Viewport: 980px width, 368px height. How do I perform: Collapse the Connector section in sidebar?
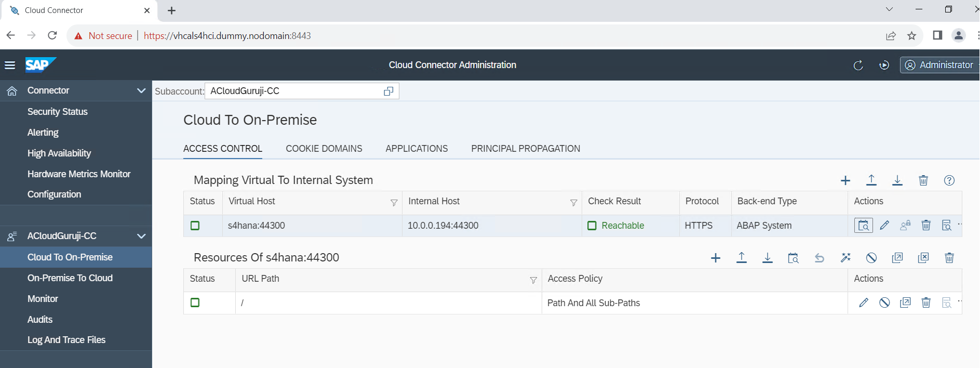click(141, 90)
